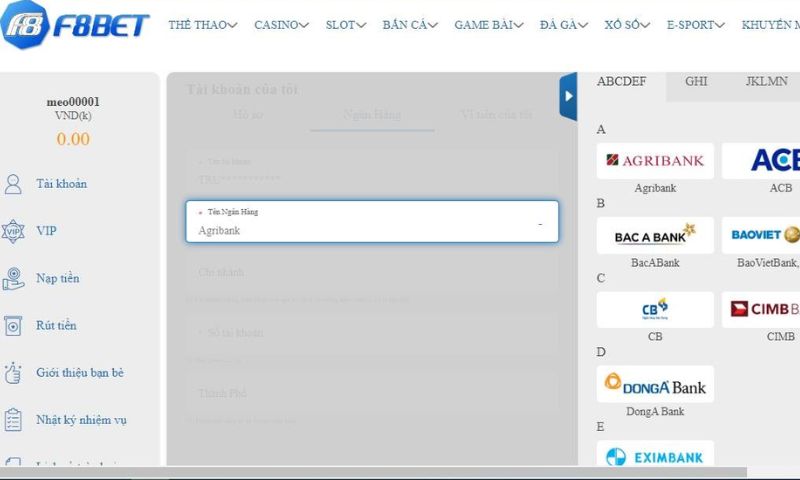Switch to the GHI bank tab
Image resolution: width=800 pixels, height=480 pixels.
point(696,82)
